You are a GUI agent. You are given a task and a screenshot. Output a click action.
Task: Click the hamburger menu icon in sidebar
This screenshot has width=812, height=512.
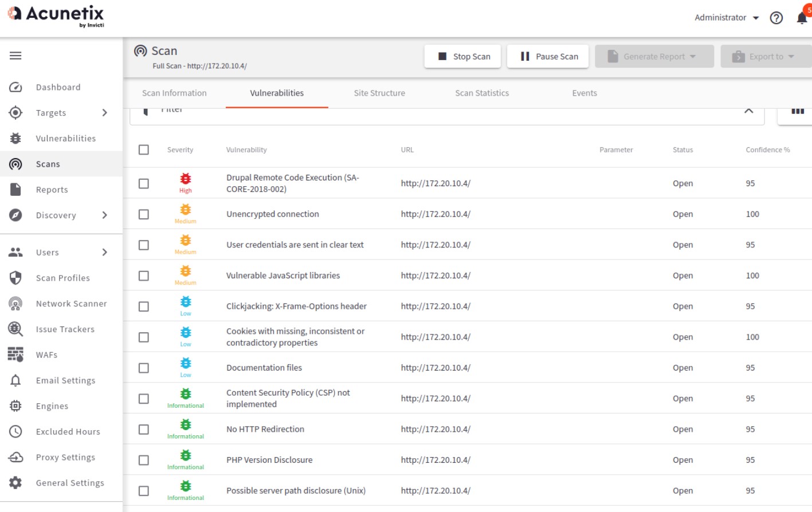[x=15, y=56]
